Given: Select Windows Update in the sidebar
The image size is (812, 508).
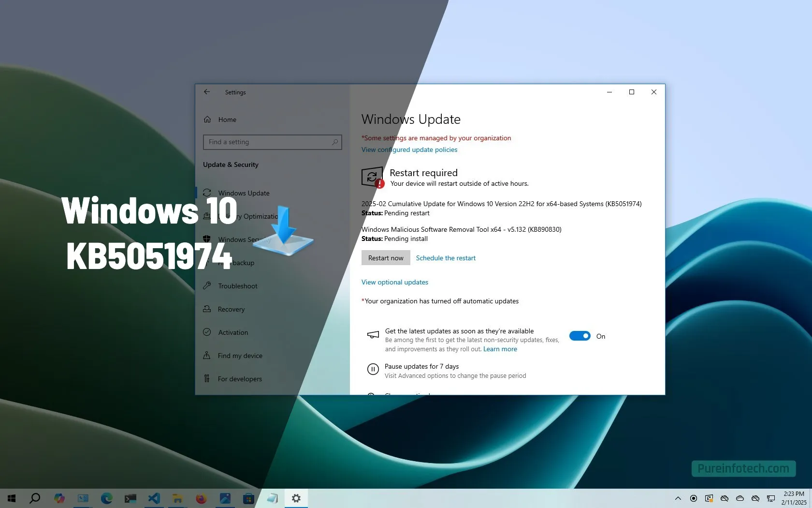Looking at the screenshot, I should 244,193.
